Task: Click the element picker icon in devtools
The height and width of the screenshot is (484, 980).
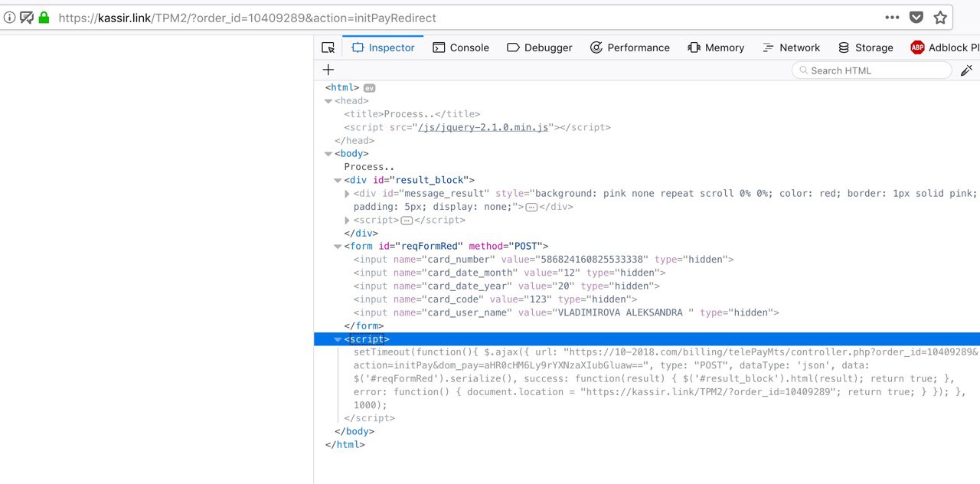Action: pyautogui.click(x=328, y=47)
